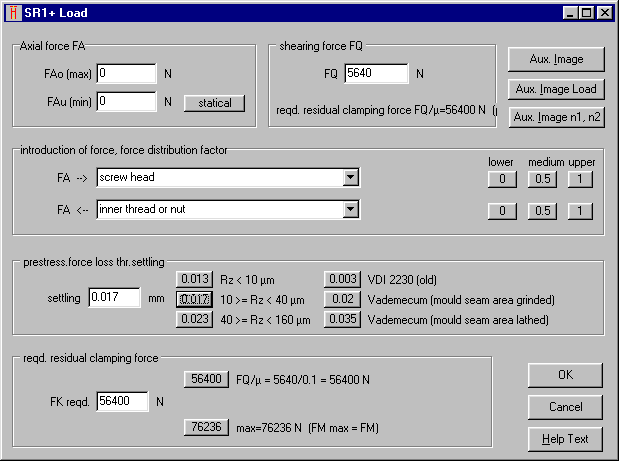Apply the 0.003 VDI 2230 (old) value
Image resolution: width=619 pixels, height=461 pixels.
(x=342, y=279)
